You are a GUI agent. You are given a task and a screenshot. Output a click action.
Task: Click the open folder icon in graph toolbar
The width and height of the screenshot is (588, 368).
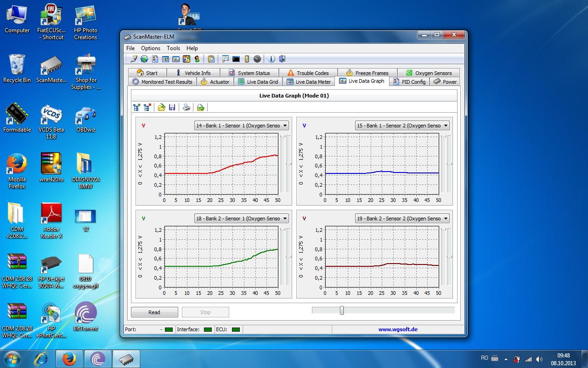[x=162, y=107]
